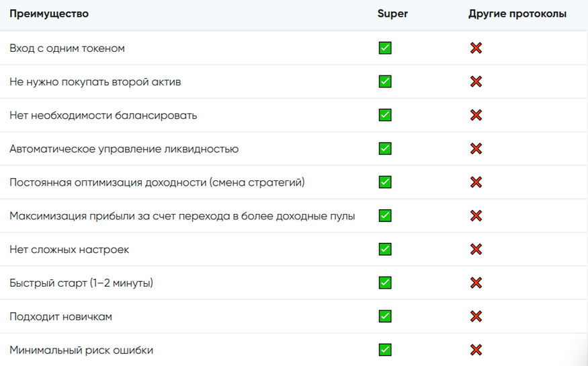Click the red cross for "Вход с одним токеном"

[476, 48]
